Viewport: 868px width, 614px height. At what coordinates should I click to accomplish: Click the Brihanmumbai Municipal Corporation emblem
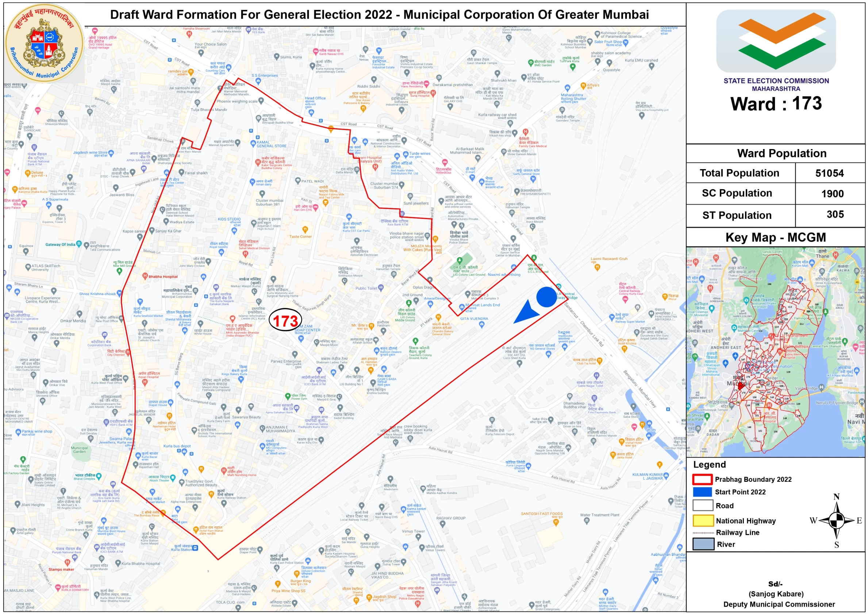click(x=45, y=43)
